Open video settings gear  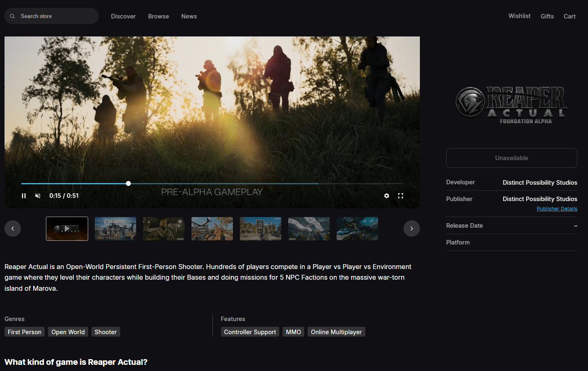click(387, 196)
